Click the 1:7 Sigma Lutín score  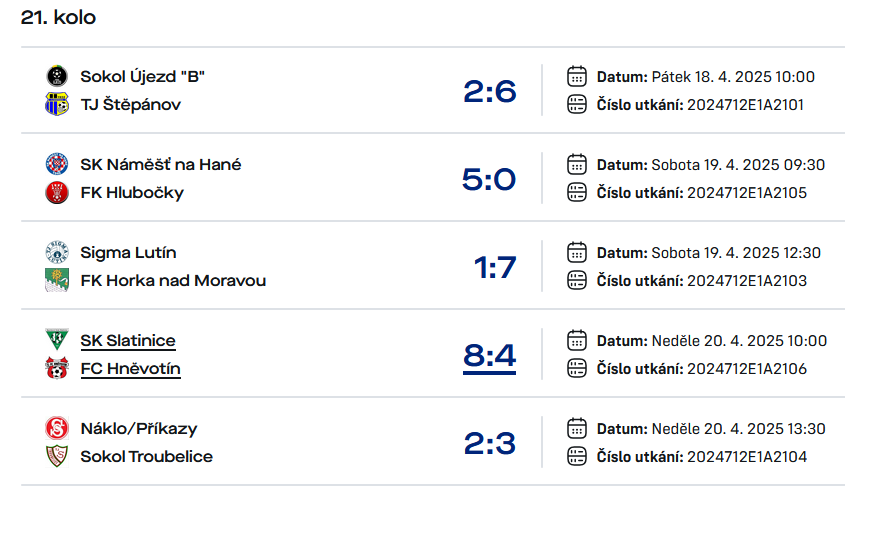point(495,268)
